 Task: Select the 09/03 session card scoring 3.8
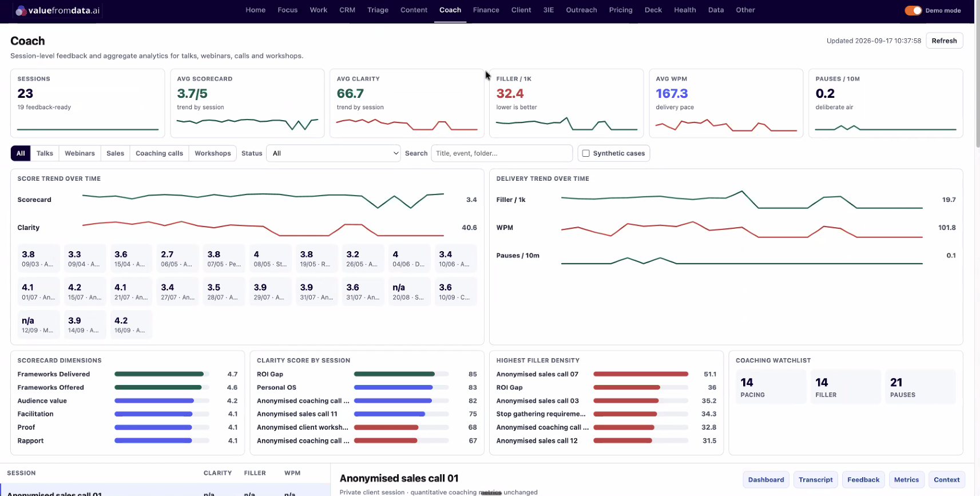coord(38,259)
